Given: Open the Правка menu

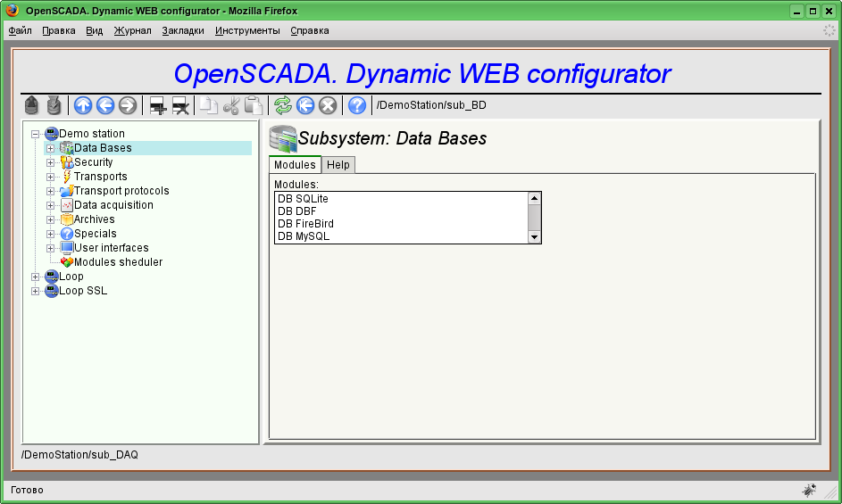Looking at the screenshot, I should pyautogui.click(x=59, y=30).
